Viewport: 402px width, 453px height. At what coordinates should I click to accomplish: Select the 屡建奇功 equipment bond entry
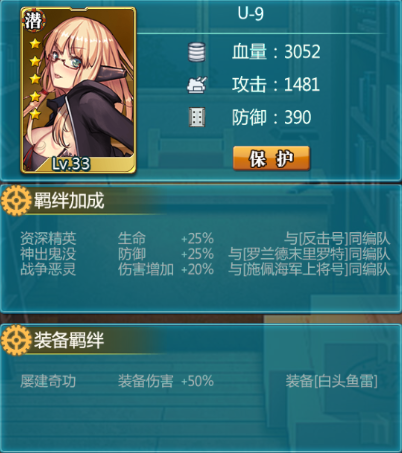[48, 381]
